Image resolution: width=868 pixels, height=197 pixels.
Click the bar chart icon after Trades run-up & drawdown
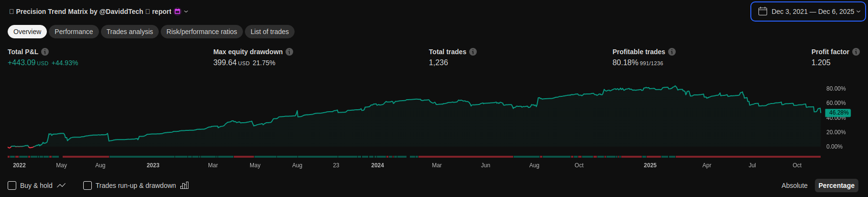coord(185,185)
